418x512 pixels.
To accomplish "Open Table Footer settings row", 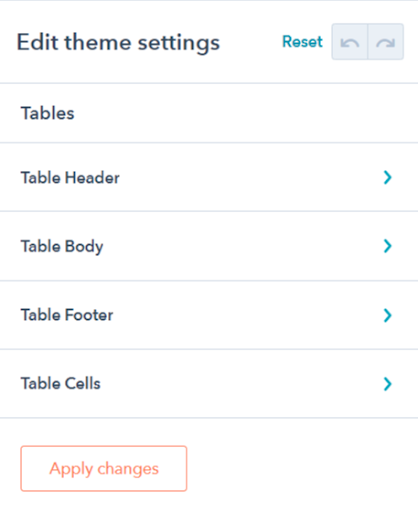I will (209, 315).
